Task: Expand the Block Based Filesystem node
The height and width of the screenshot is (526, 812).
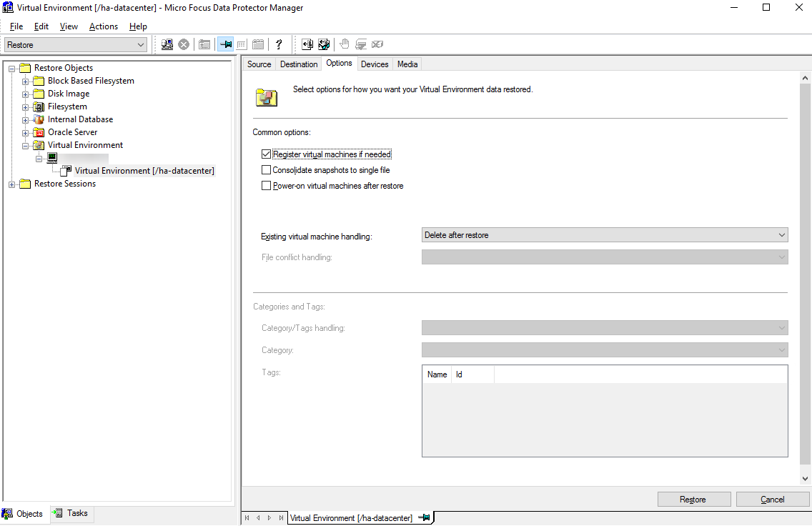Action: (25, 81)
